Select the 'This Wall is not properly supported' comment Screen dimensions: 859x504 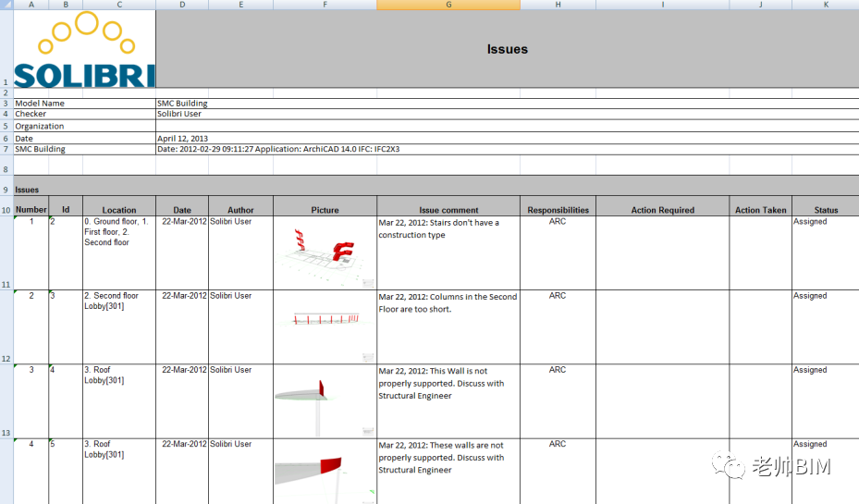tap(448, 401)
